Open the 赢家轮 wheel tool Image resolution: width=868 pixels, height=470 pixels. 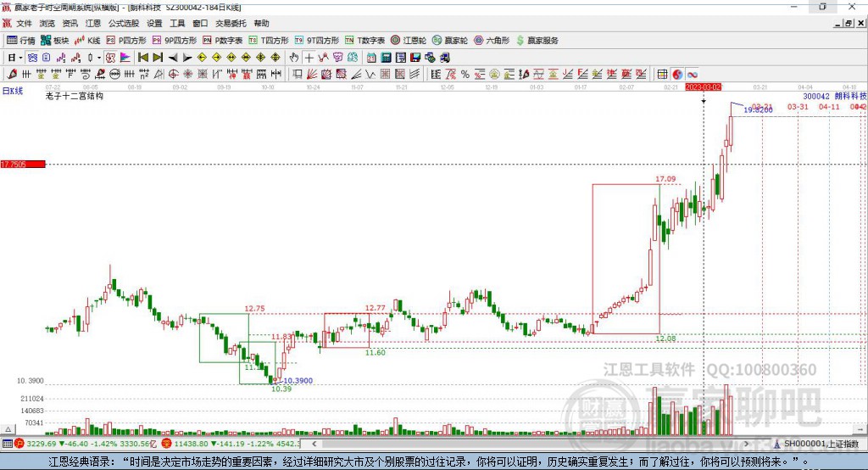[x=449, y=41]
